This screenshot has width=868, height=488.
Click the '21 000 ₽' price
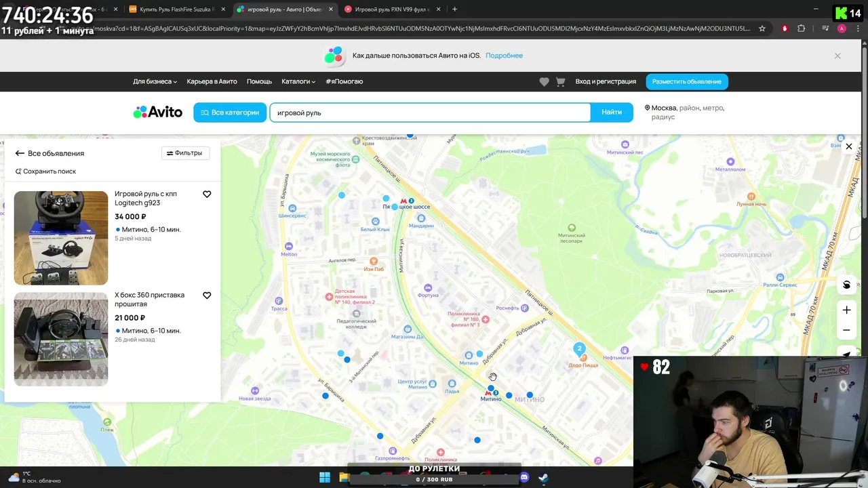[130, 318]
